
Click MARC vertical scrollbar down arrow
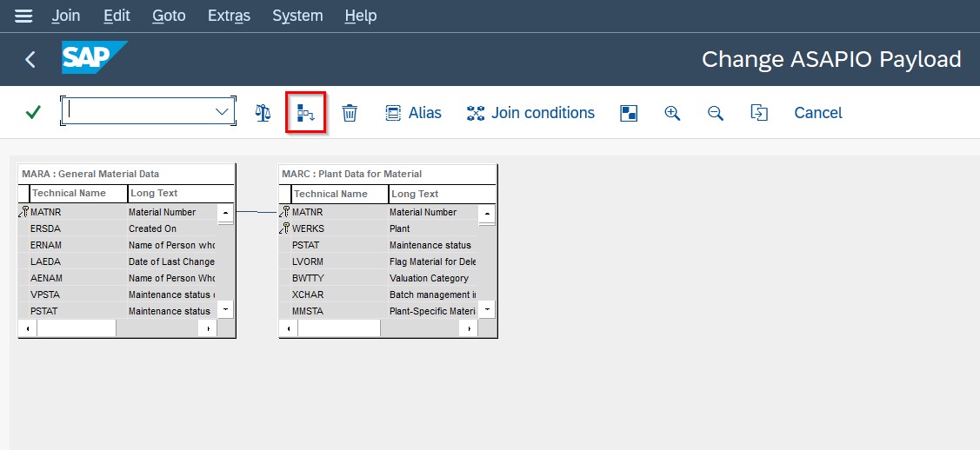(487, 309)
